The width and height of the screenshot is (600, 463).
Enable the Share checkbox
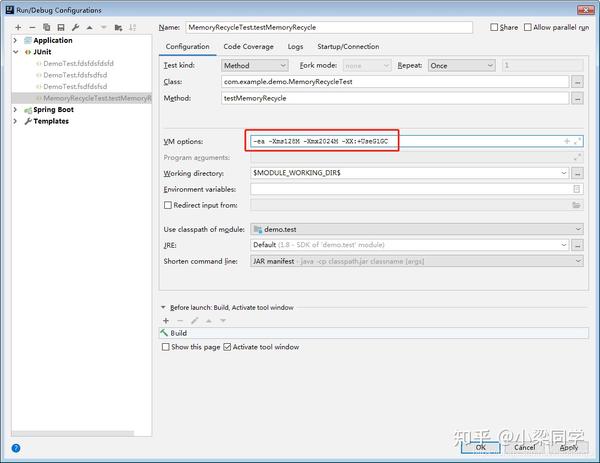pos(494,27)
